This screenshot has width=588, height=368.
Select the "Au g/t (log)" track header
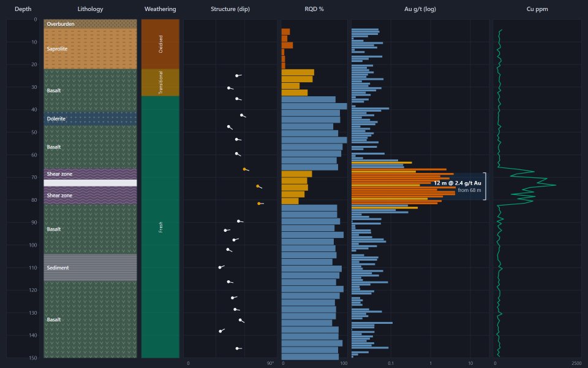[420, 9]
